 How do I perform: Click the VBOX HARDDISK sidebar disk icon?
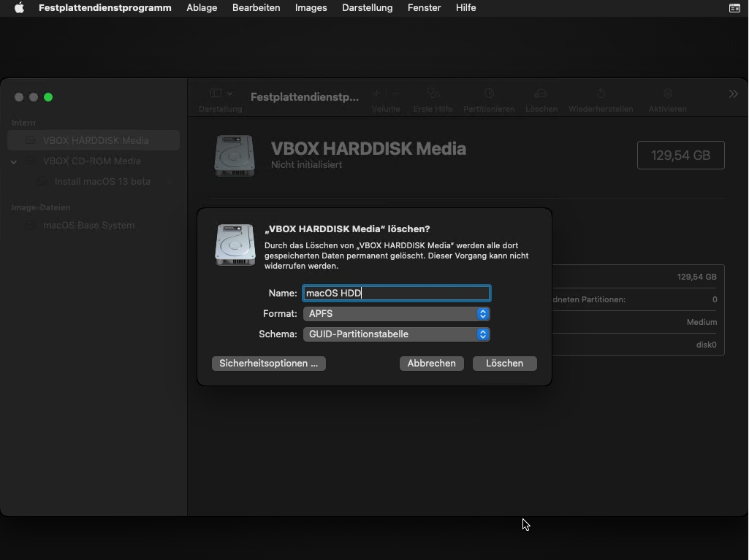(x=30, y=140)
